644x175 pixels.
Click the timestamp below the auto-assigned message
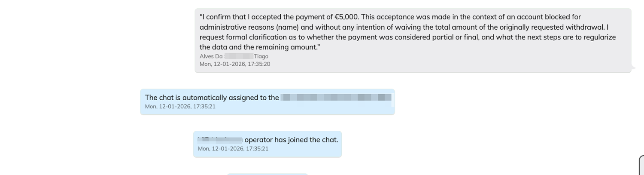coord(180,106)
